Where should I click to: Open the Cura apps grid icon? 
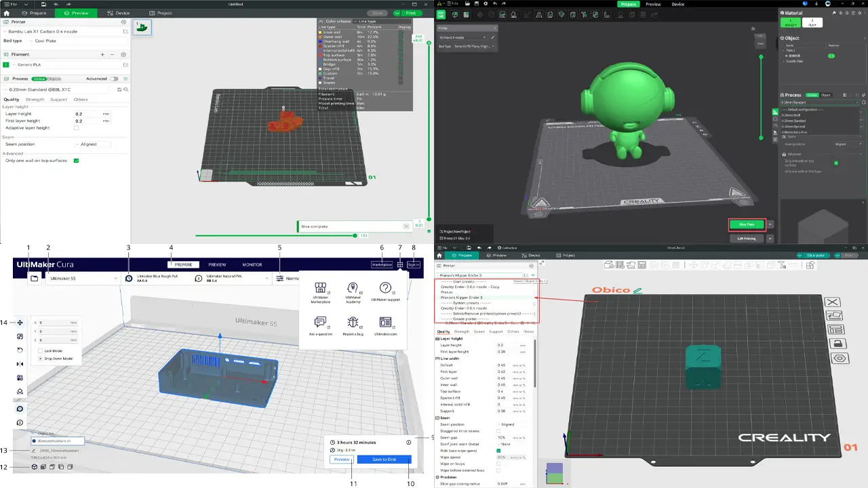(x=401, y=265)
